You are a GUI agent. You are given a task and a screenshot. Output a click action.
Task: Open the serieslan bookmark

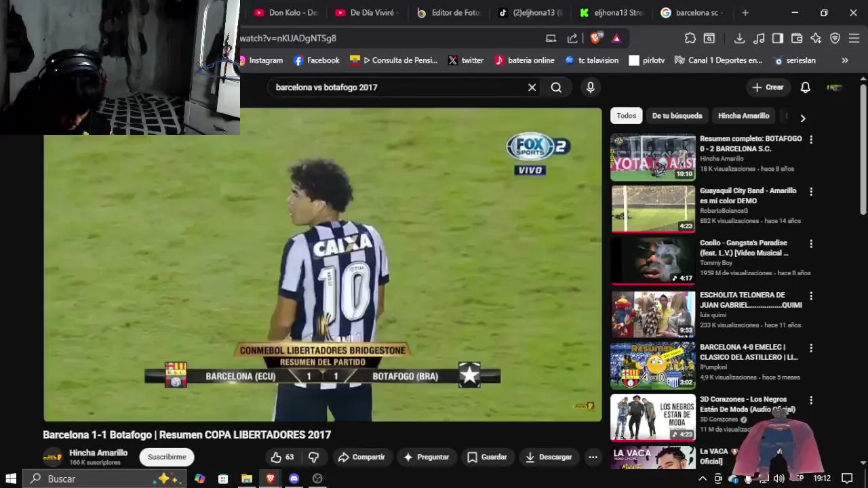(x=795, y=60)
